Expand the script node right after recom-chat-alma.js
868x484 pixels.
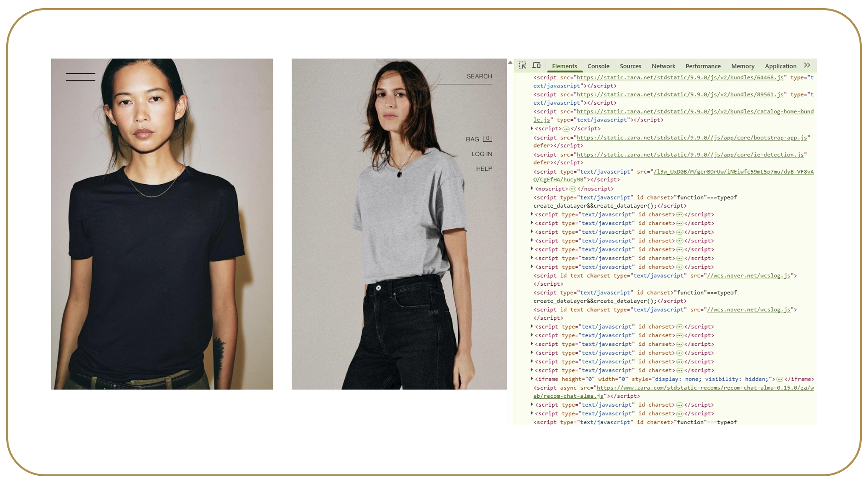click(x=531, y=404)
